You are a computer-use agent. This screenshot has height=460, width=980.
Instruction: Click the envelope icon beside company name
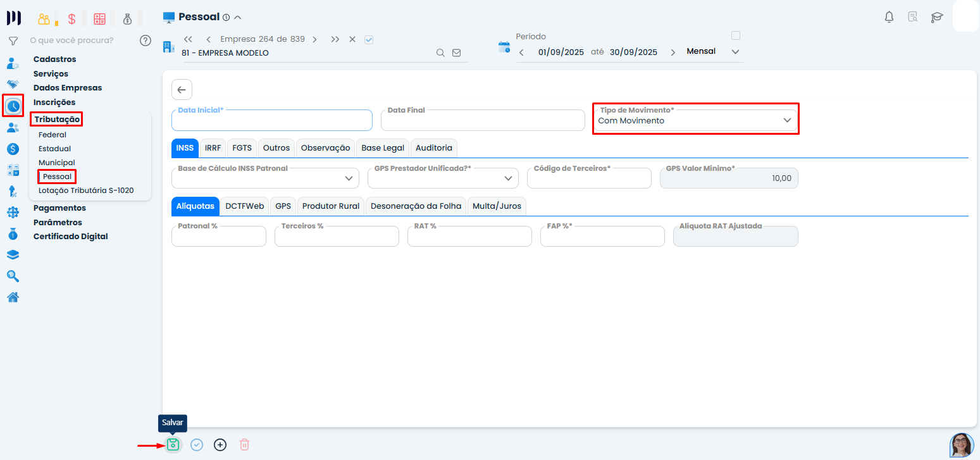click(x=456, y=53)
